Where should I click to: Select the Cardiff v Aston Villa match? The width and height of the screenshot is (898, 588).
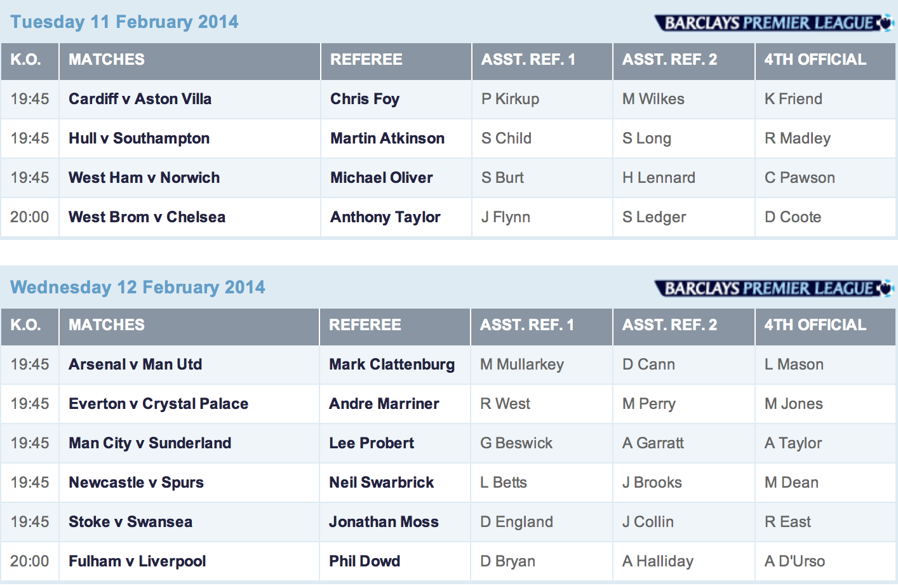140,99
